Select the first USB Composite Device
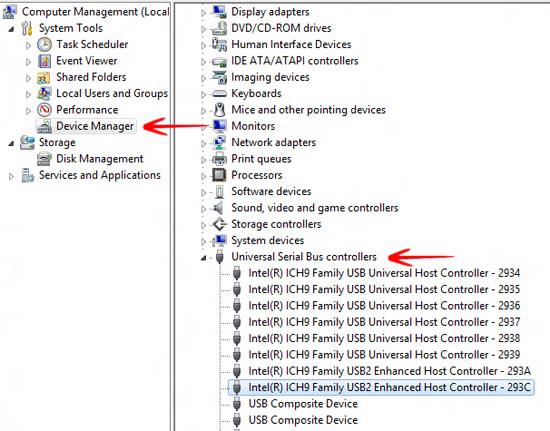 303,404
